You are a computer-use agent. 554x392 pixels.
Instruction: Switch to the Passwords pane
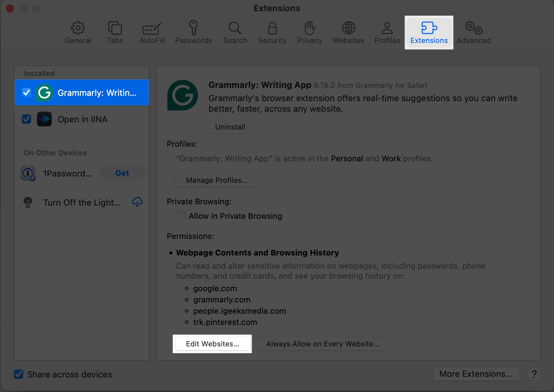(194, 31)
